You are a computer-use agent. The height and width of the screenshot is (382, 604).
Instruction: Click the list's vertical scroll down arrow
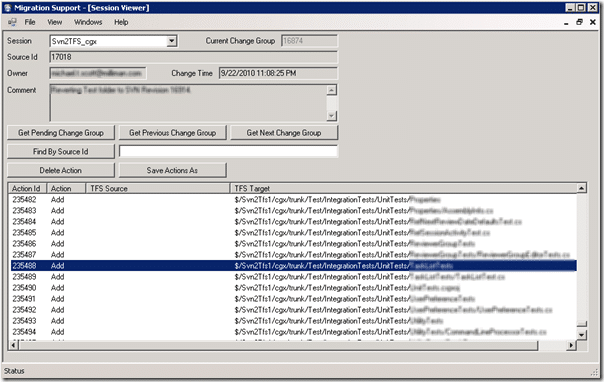point(582,335)
